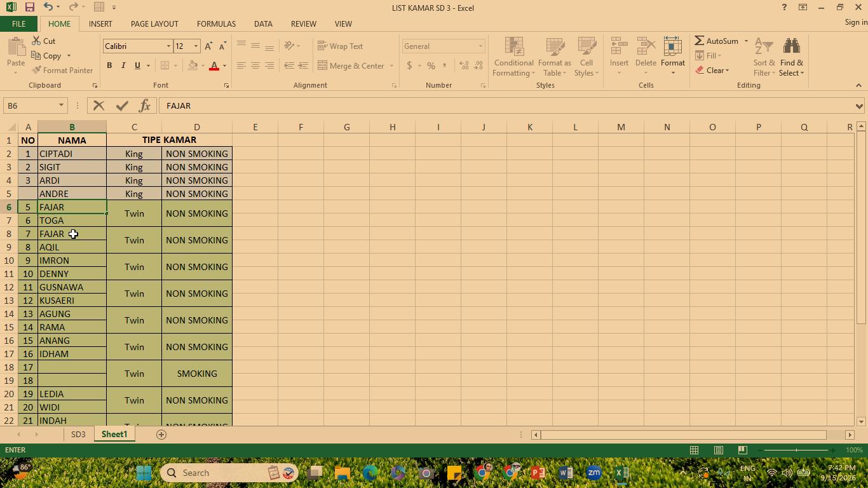The height and width of the screenshot is (488, 868).
Task: Click the Format Painter tool
Action: pos(62,70)
